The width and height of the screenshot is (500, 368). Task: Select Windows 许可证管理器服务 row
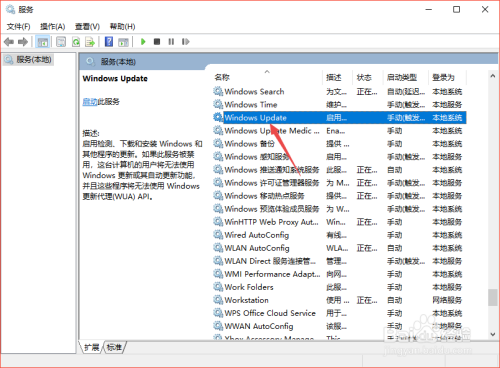[x=339, y=183]
